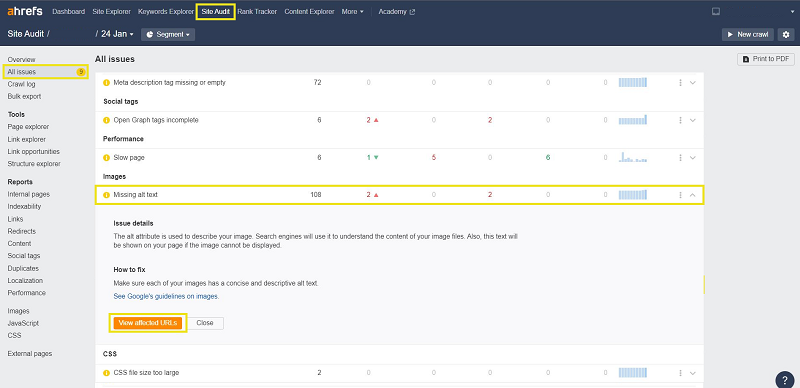This screenshot has height=388, width=800.
Task: Click the issues count badge beside All issues
Action: tap(81, 72)
